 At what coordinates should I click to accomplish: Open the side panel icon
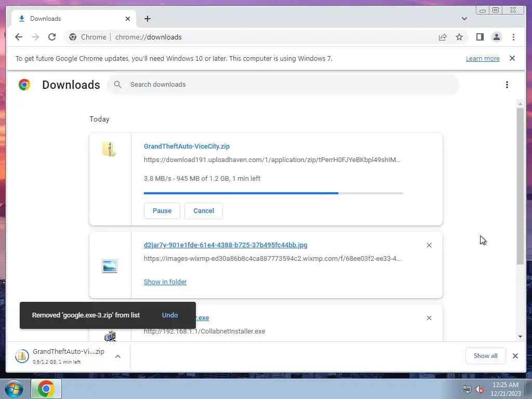480,37
